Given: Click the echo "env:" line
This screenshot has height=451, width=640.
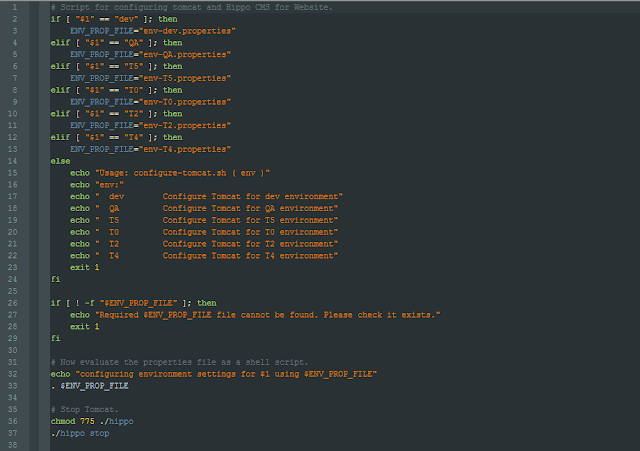Looking at the screenshot, I should click(x=97, y=184).
